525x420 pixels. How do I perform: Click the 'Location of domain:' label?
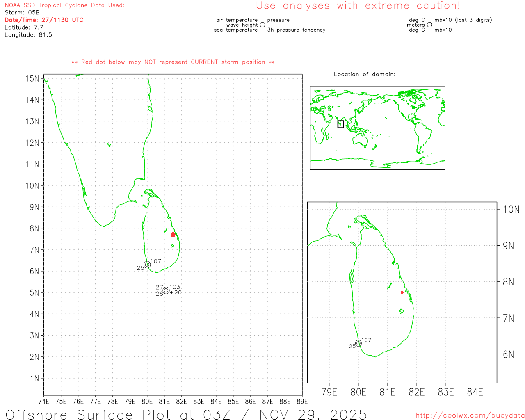pyautogui.click(x=364, y=74)
